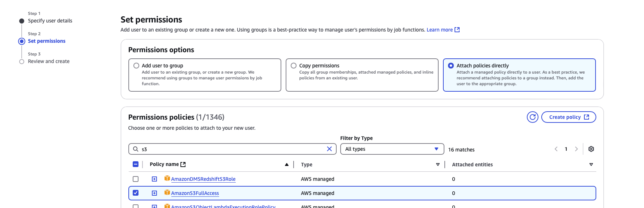
Task: Click the Create policy button
Action: (x=568, y=117)
